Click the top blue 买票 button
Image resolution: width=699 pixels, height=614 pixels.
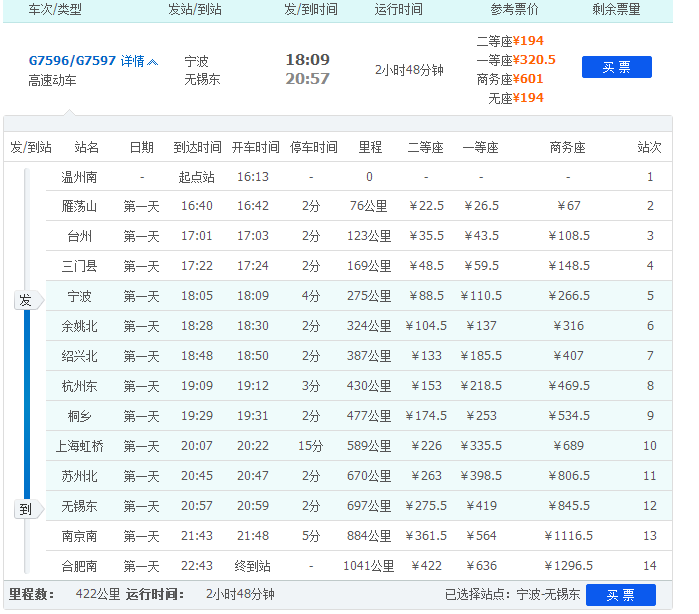[x=617, y=67]
